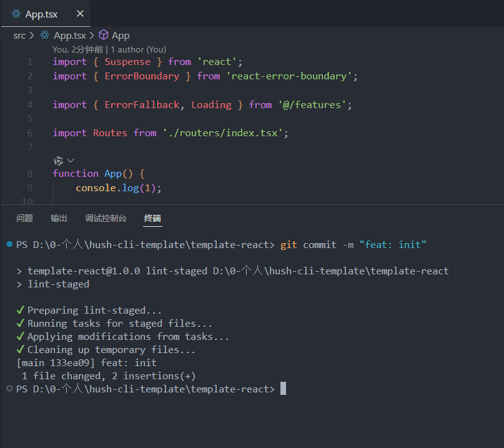
Task: Click the '> lint-staged' script output line
Action: click(x=53, y=284)
